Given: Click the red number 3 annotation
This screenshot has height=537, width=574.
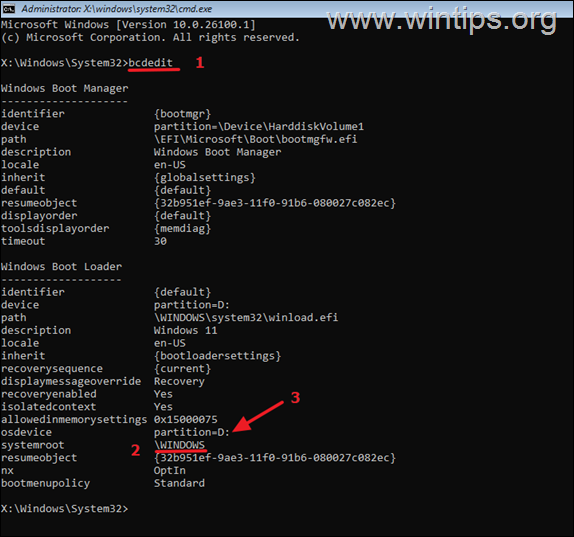Looking at the screenshot, I should click(295, 398).
